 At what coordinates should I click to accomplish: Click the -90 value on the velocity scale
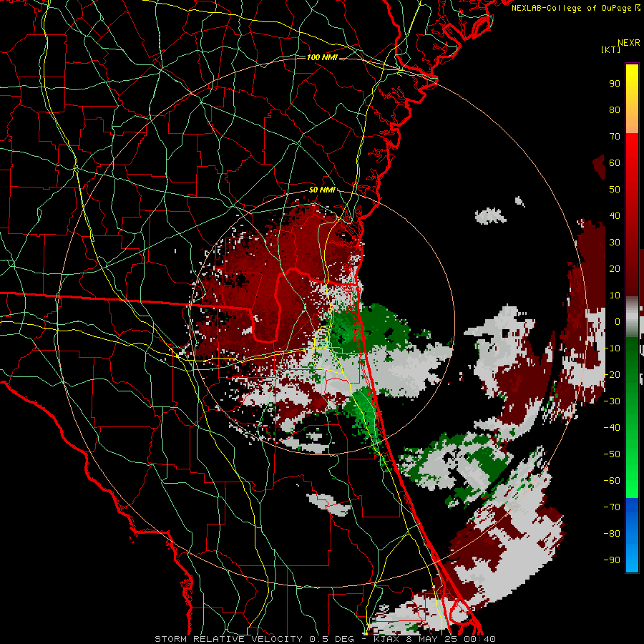click(612, 560)
